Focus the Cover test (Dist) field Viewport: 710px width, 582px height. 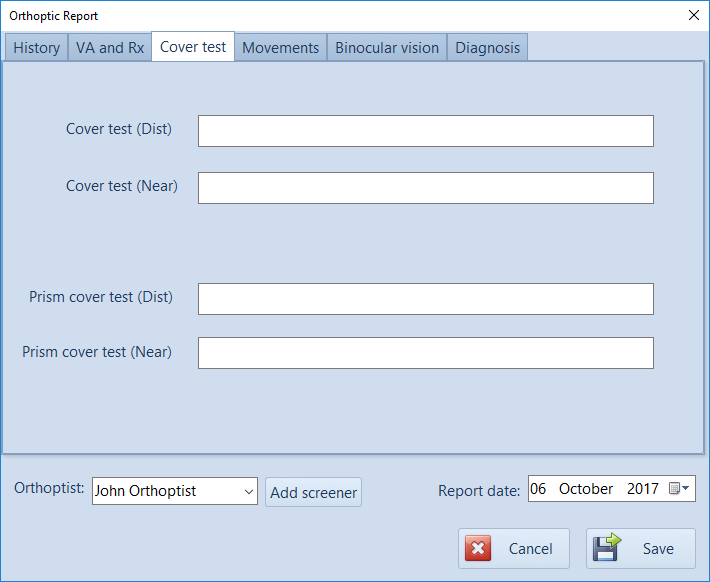[425, 131]
